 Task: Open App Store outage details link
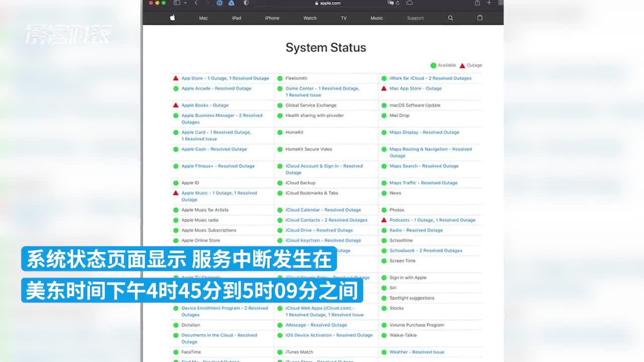click(225, 78)
